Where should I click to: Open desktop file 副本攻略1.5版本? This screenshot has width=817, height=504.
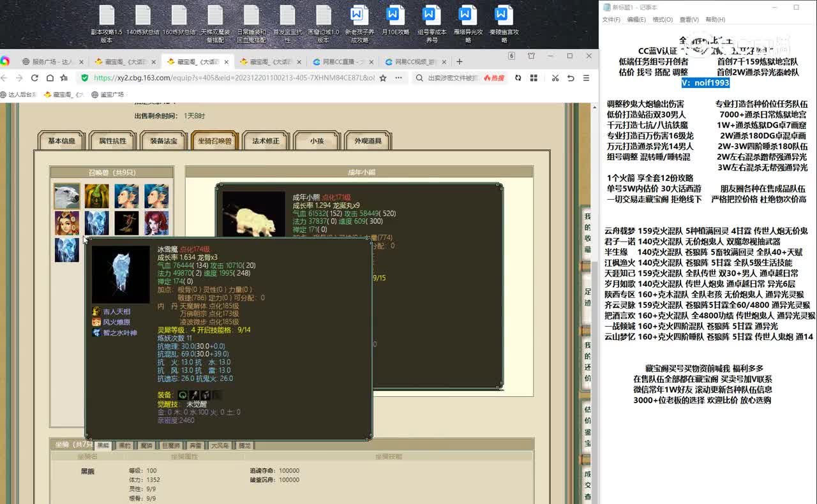click(x=107, y=24)
